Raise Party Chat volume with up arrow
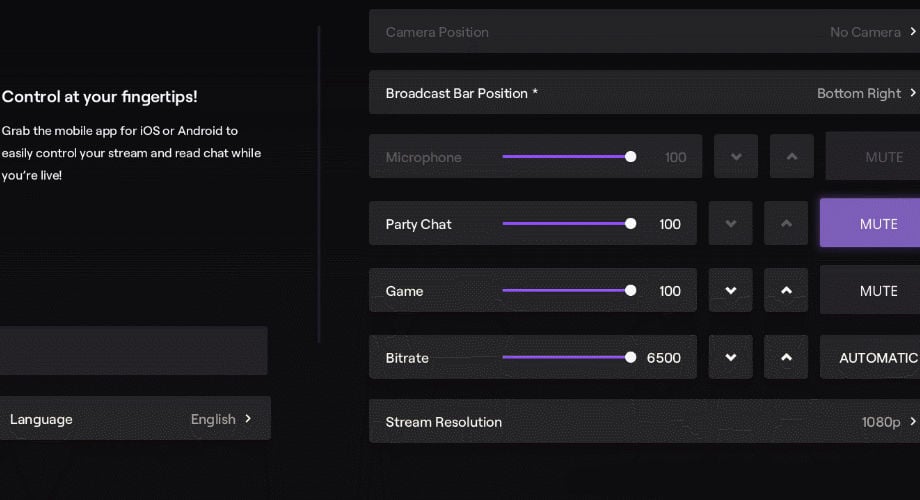This screenshot has width=920, height=500. click(x=786, y=224)
